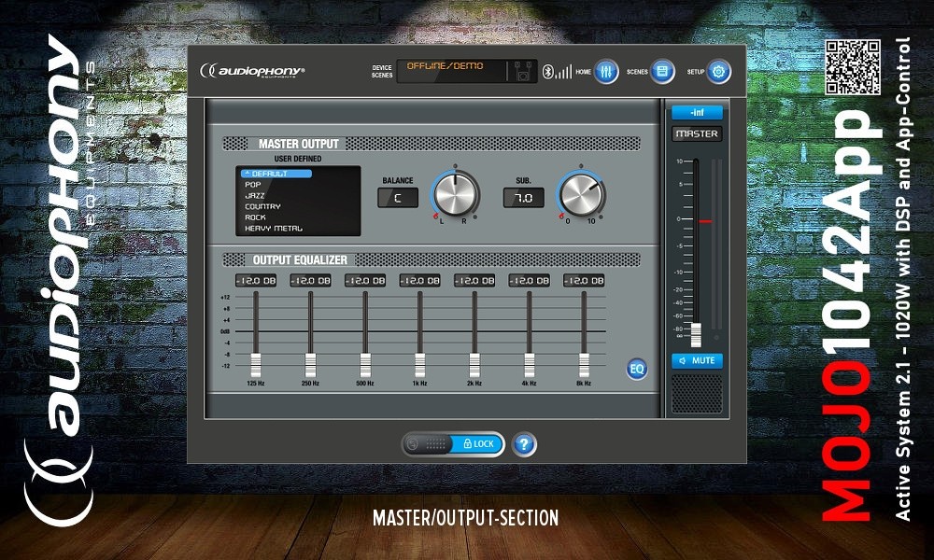Click the 250 Hz equalizer fader
934x560 pixels.
tap(310, 365)
